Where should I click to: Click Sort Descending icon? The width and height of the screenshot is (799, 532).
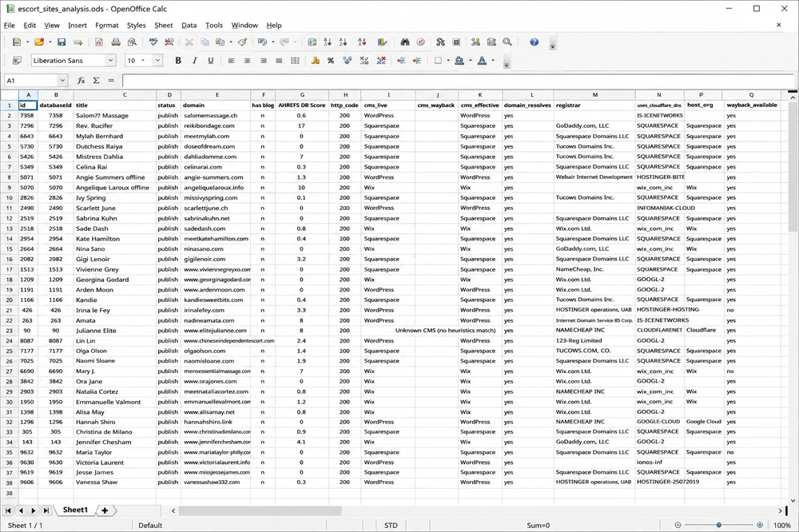[343, 42]
